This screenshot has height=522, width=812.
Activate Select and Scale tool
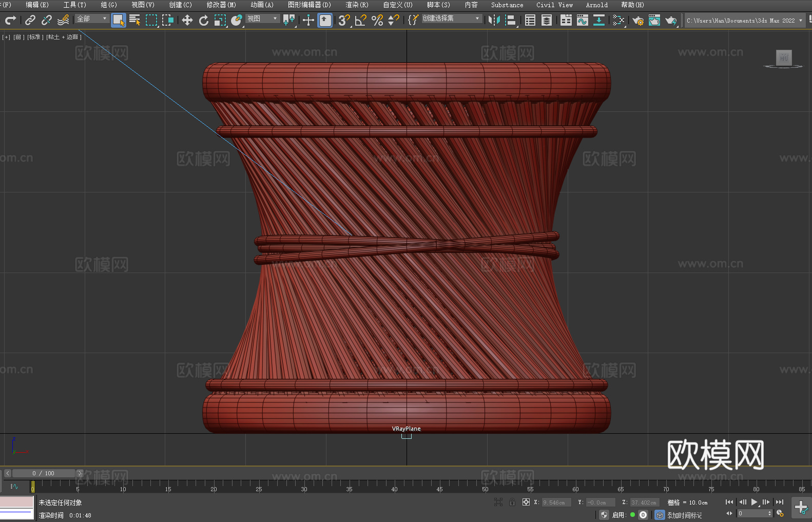(220, 20)
